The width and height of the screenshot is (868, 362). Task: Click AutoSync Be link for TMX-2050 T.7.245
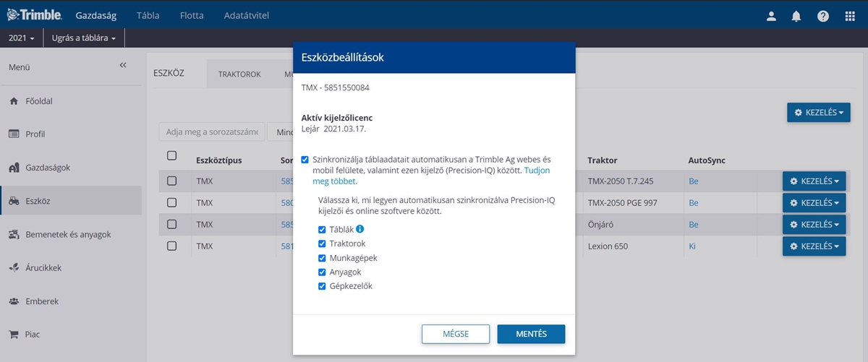click(694, 181)
